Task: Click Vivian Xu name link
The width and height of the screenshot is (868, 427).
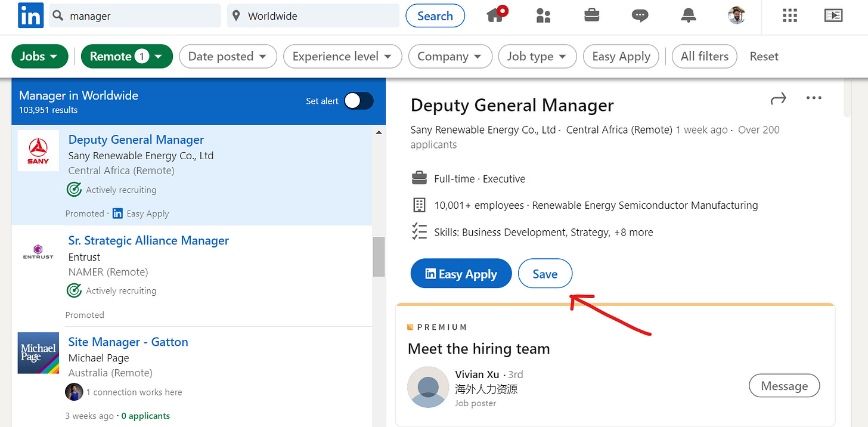Action: tap(478, 374)
